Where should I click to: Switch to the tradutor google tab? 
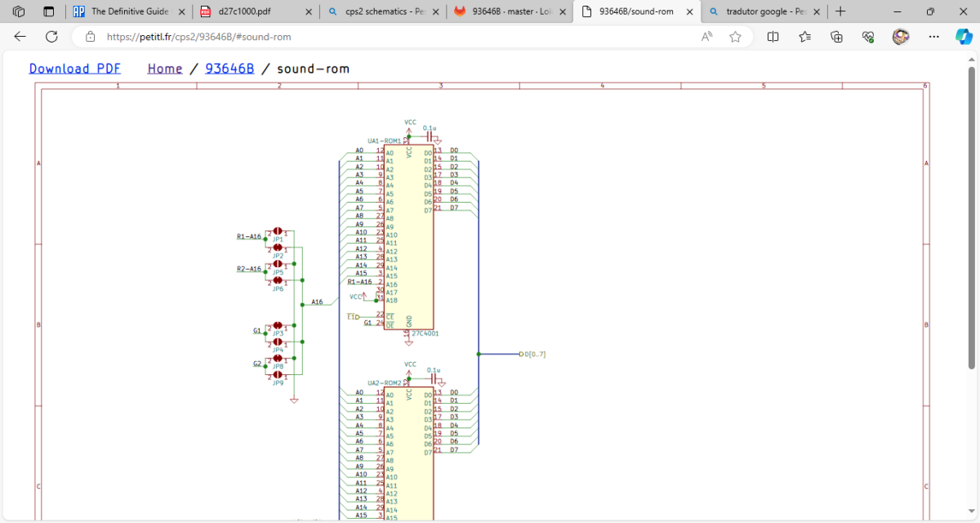[765, 12]
